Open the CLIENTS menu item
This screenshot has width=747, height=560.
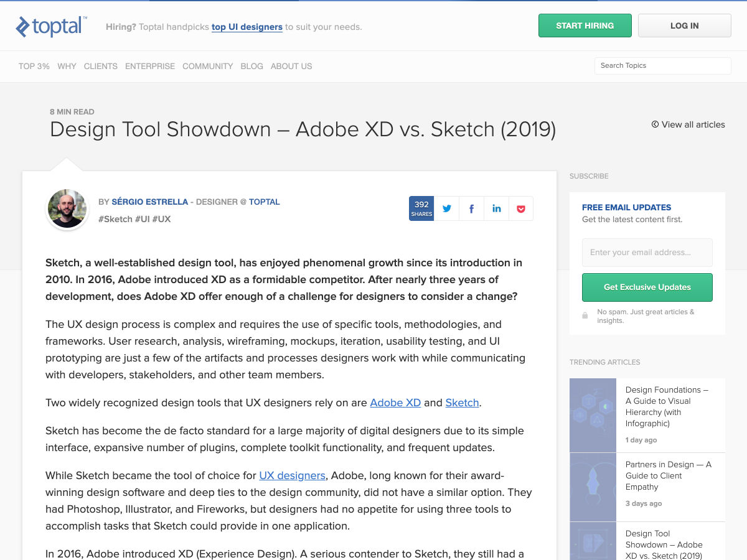pyautogui.click(x=101, y=66)
